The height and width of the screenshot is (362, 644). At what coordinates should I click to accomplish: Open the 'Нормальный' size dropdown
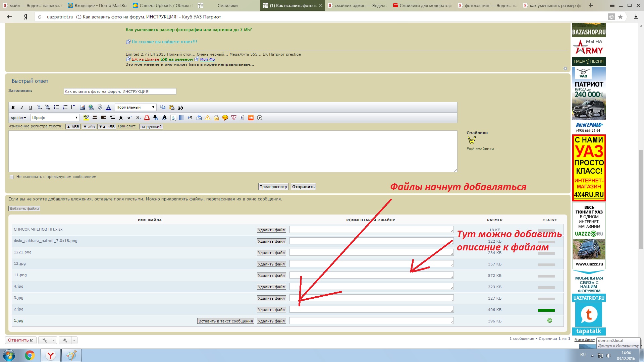136,108
